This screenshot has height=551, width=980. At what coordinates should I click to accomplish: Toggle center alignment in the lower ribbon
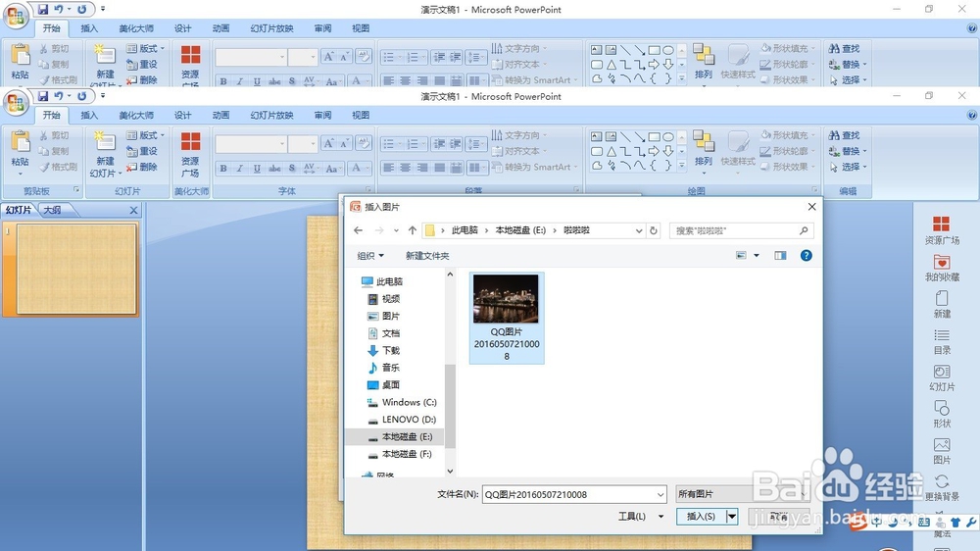point(405,168)
